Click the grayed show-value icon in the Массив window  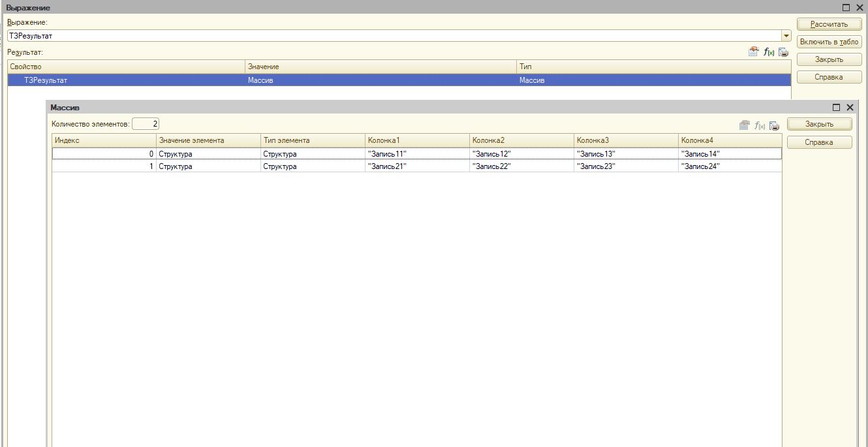click(744, 125)
